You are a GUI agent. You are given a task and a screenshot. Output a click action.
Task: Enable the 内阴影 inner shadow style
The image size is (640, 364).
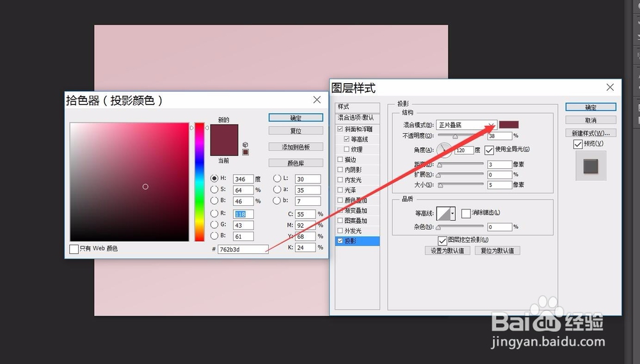click(340, 170)
